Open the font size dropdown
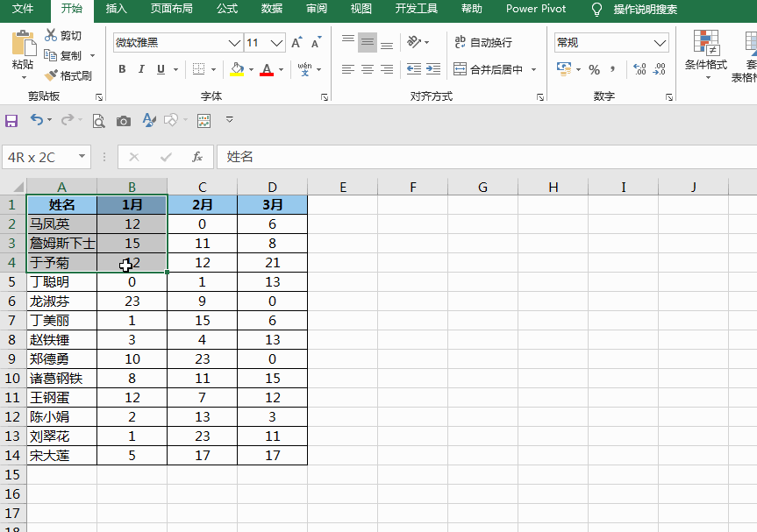The image size is (757, 532). [x=276, y=43]
